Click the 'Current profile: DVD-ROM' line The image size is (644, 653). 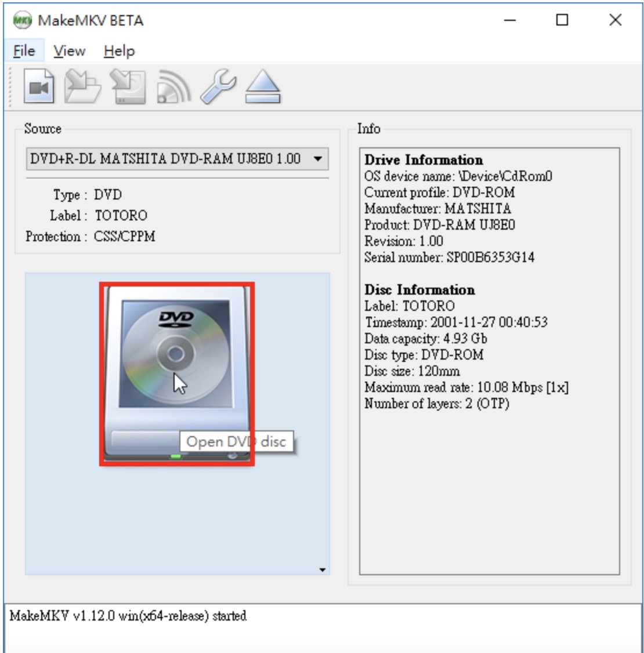pyautogui.click(x=439, y=193)
